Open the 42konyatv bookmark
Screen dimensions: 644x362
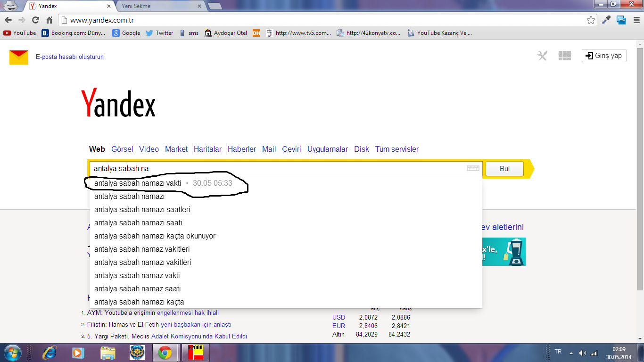(x=369, y=33)
